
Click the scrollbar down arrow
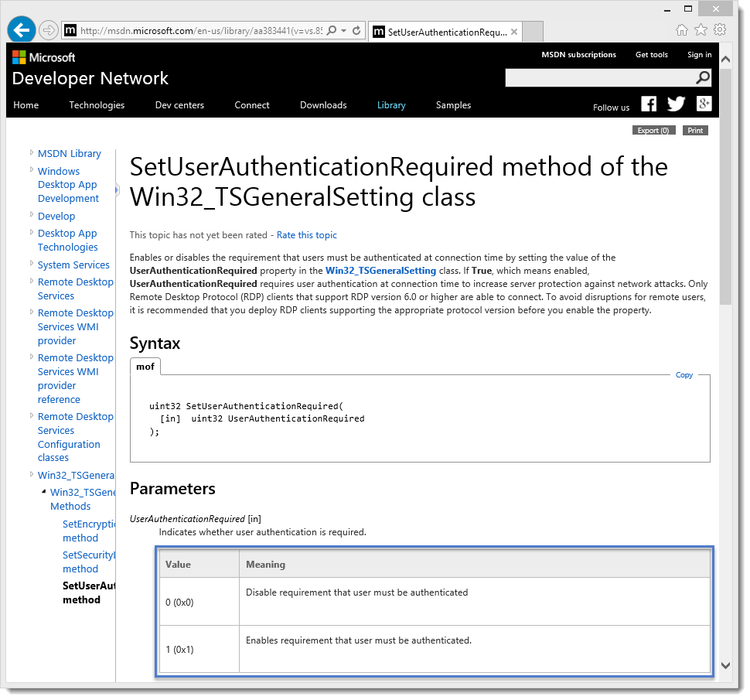click(725, 665)
